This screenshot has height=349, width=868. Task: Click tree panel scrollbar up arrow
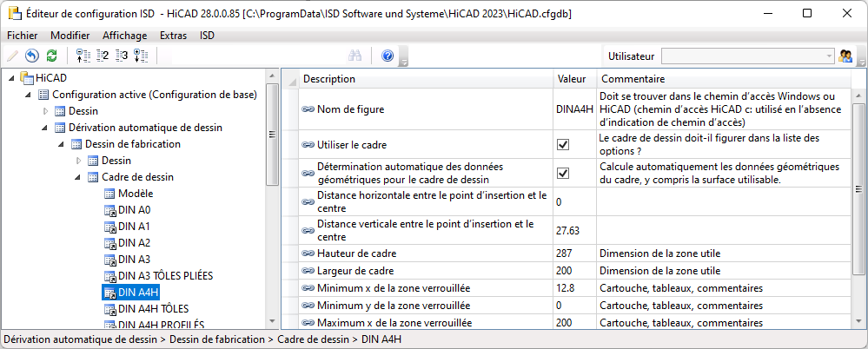(271, 76)
